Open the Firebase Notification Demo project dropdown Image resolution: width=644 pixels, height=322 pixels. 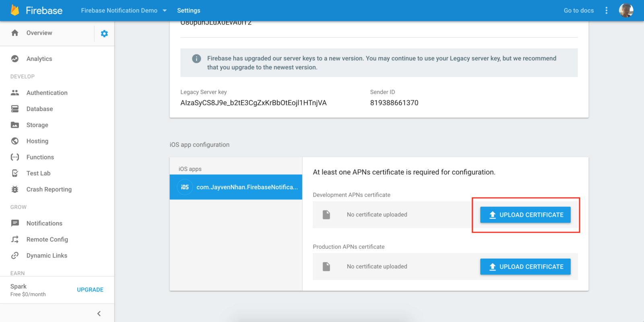click(124, 10)
